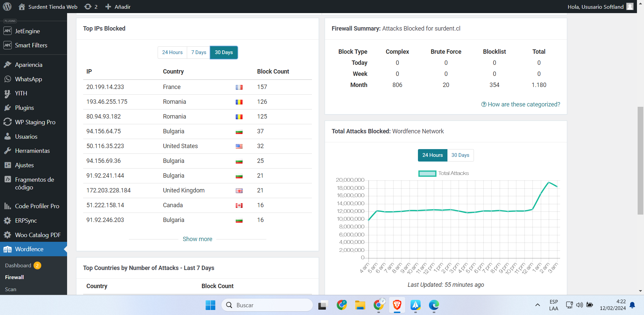Click IP 20.199.14.233 in table

[x=105, y=87]
